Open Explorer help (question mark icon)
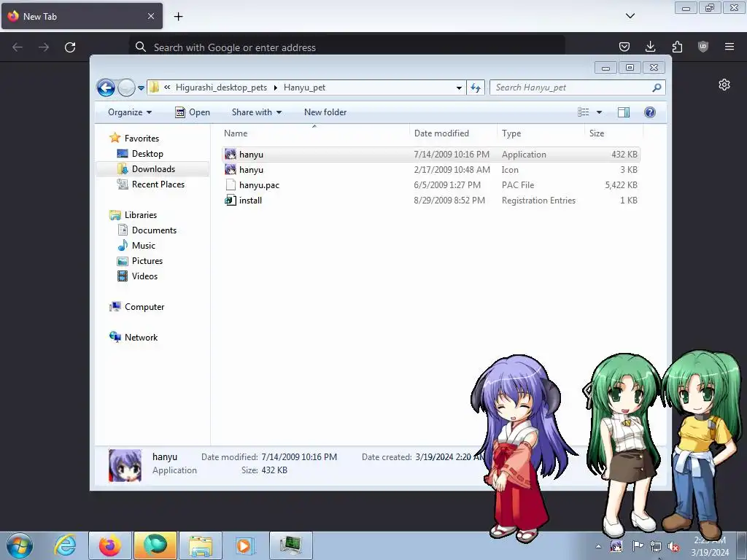The height and width of the screenshot is (560, 747). click(650, 112)
